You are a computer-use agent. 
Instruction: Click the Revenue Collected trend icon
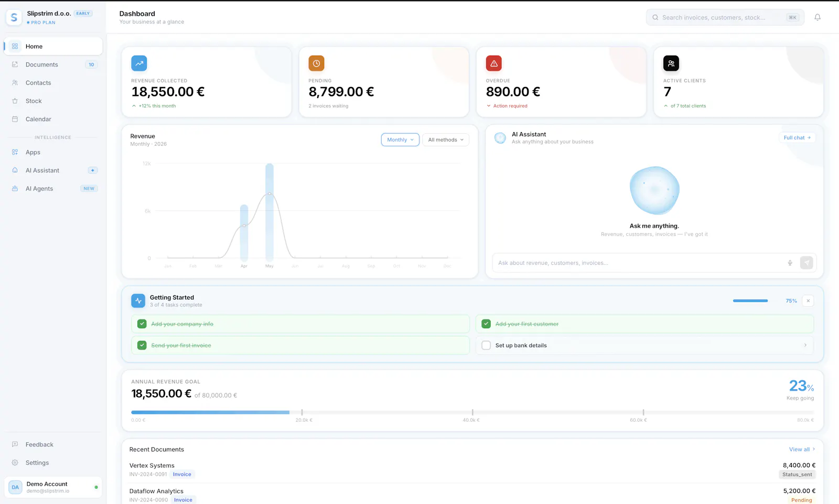click(139, 63)
